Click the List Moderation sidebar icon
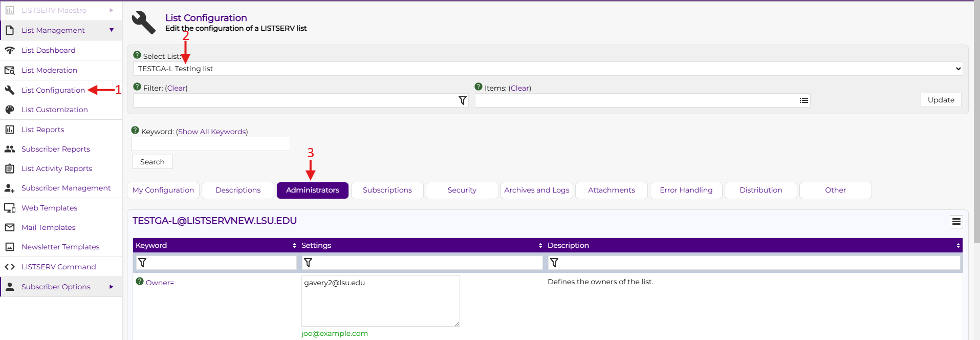Screen dimensions: 980x340 pos(10,70)
